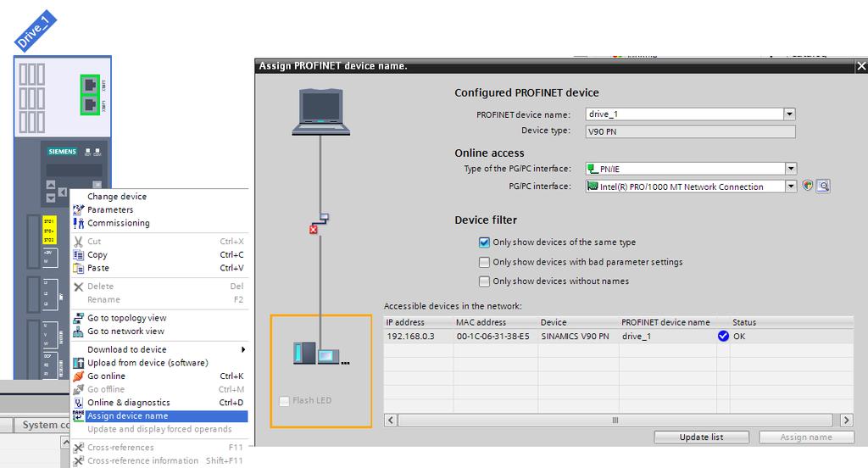
Task: Check Only show devices with bad parameters
Action: click(x=484, y=262)
